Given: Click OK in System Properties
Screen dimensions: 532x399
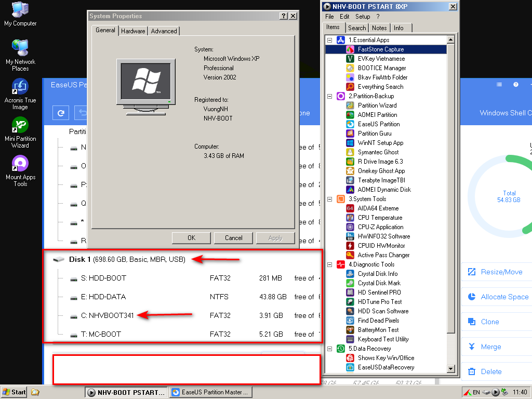Looking at the screenshot, I should [191, 238].
